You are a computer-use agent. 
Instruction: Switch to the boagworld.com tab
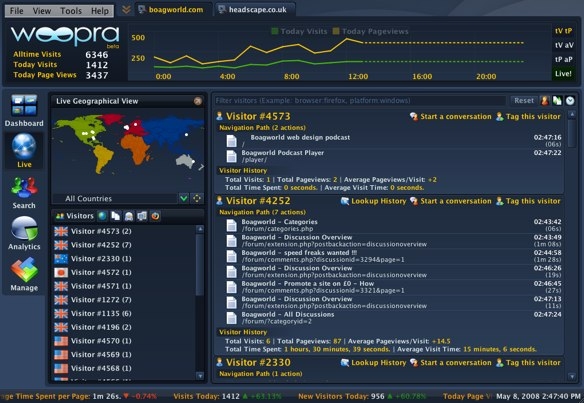coord(172,10)
